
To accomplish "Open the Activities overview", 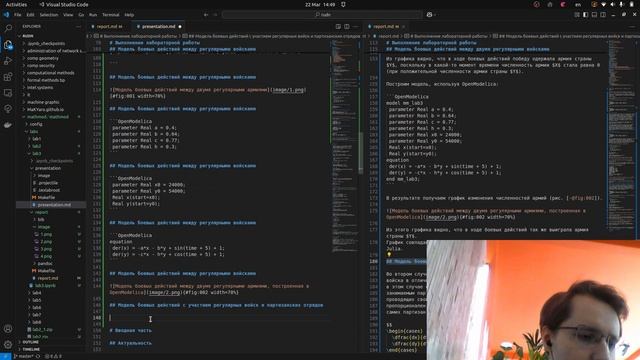I will pyautogui.click(x=16, y=4).
